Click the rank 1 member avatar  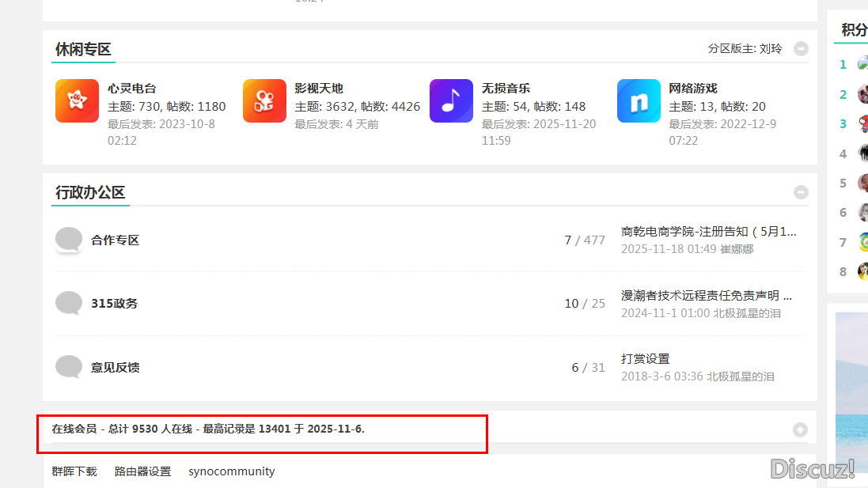864,64
